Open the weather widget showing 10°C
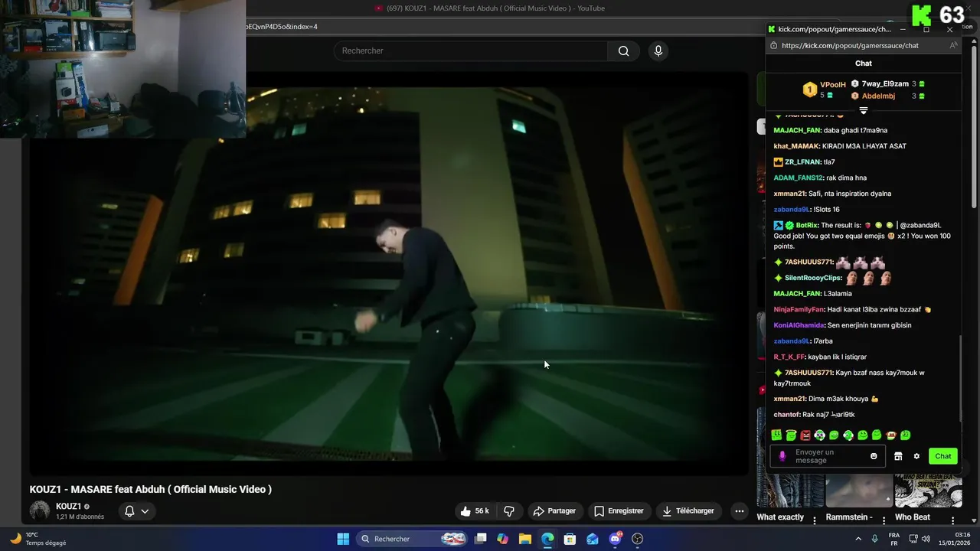Image resolution: width=980 pixels, height=551 pixels. pyautogui.click(x=38, y=539)
